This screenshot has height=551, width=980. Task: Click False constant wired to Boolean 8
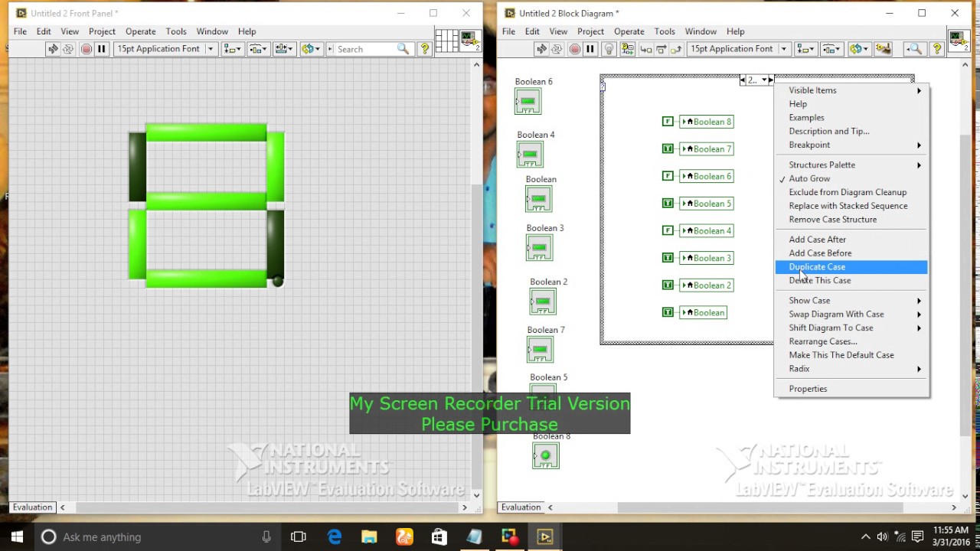668,122
